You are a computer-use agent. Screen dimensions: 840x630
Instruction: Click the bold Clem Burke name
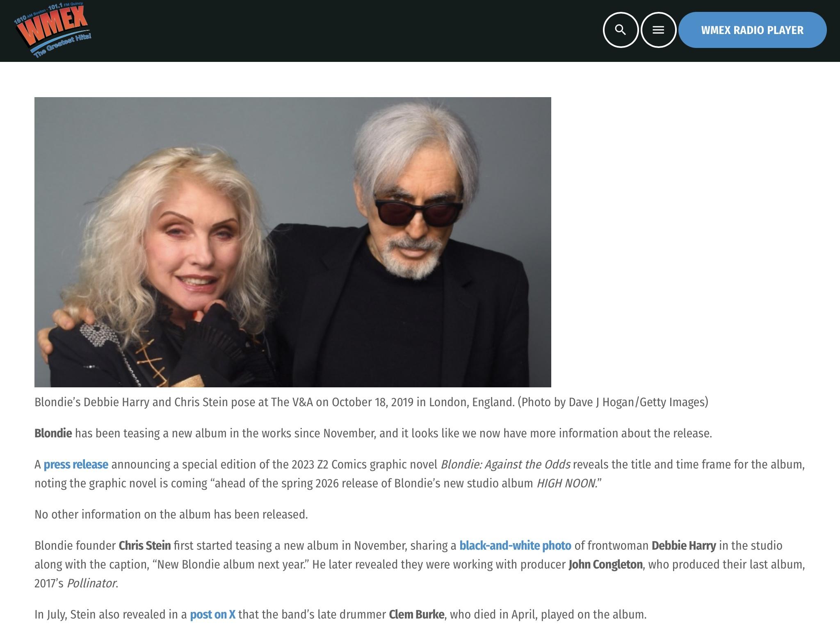416,614
